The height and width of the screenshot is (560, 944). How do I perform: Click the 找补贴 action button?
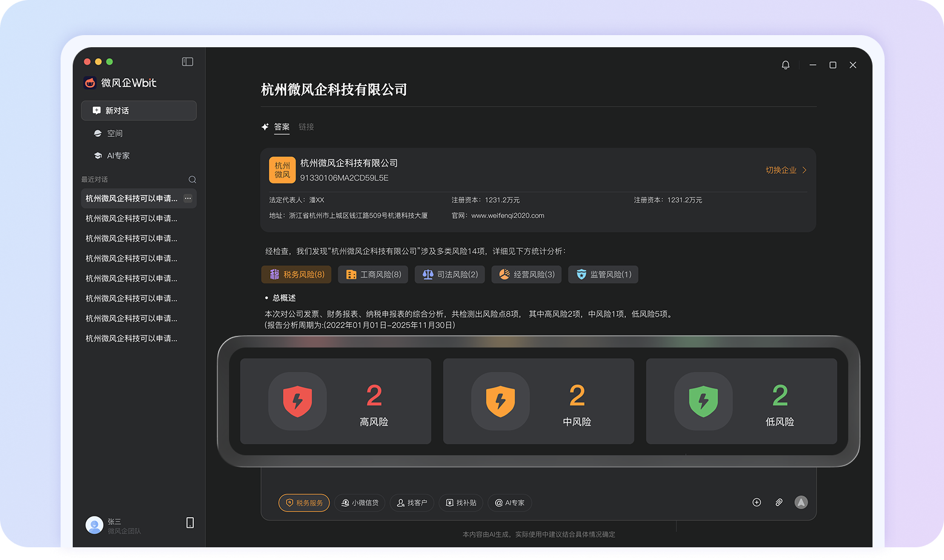click(460, 502)
